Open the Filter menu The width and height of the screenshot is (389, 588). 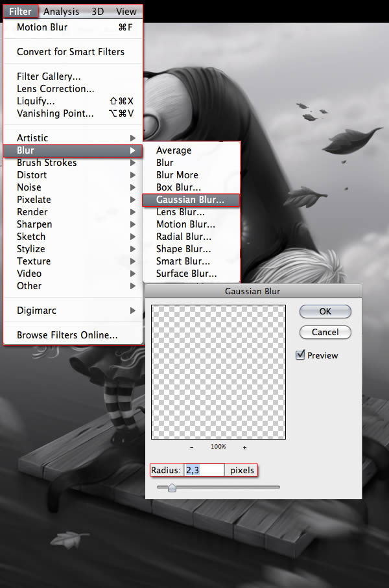(20, 12)
